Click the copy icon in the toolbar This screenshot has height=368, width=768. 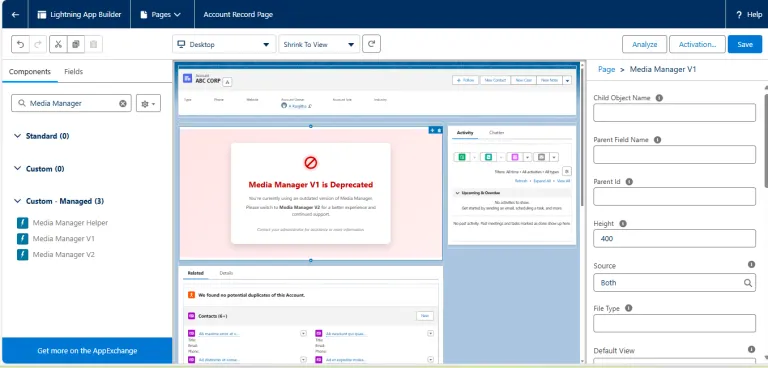pyautogui.click(x=75, y=45)
